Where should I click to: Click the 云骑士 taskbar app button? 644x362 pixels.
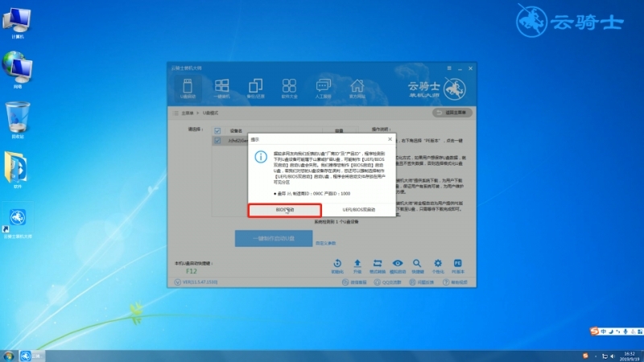pyautogui.click(x=31, y=356)
